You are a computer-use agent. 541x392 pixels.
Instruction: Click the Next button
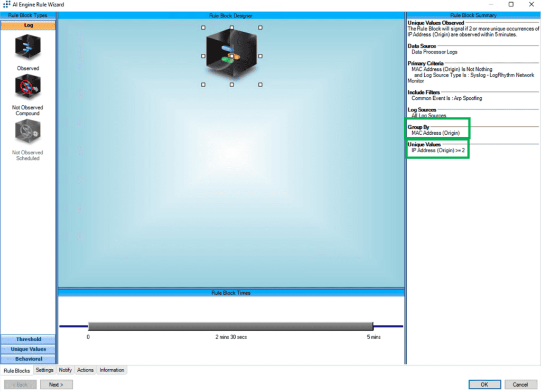click(56, 384)
